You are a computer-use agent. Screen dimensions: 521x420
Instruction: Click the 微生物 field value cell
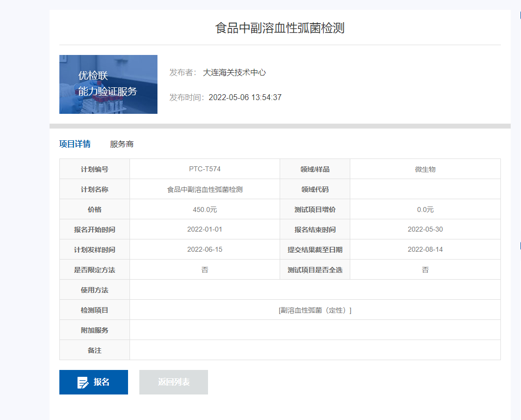425,169
